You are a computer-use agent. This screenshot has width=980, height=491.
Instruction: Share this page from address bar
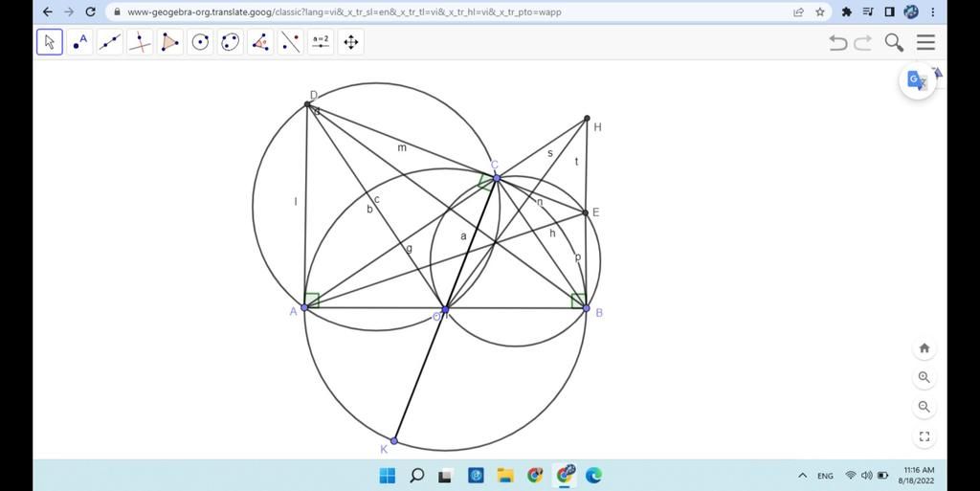798,11
